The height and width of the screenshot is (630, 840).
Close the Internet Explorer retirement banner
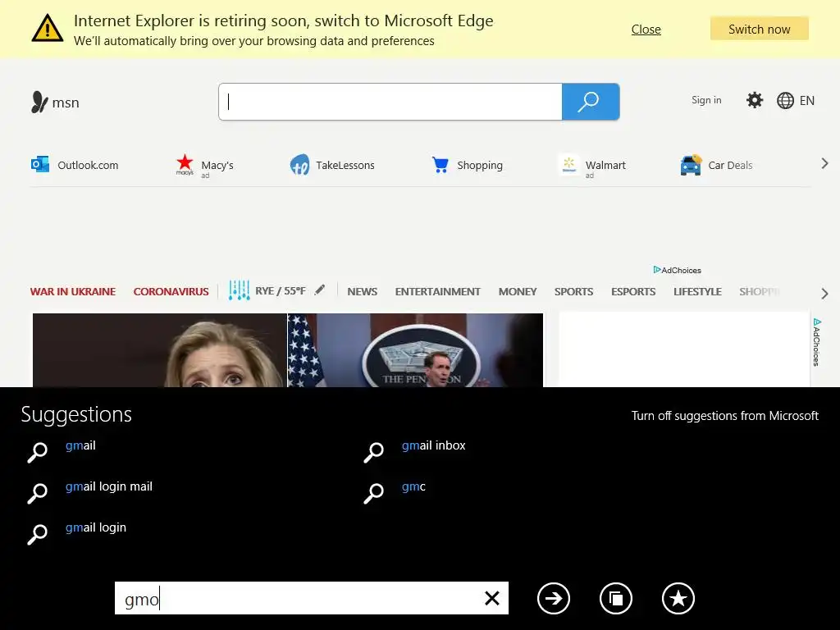(x=646, y=30)
